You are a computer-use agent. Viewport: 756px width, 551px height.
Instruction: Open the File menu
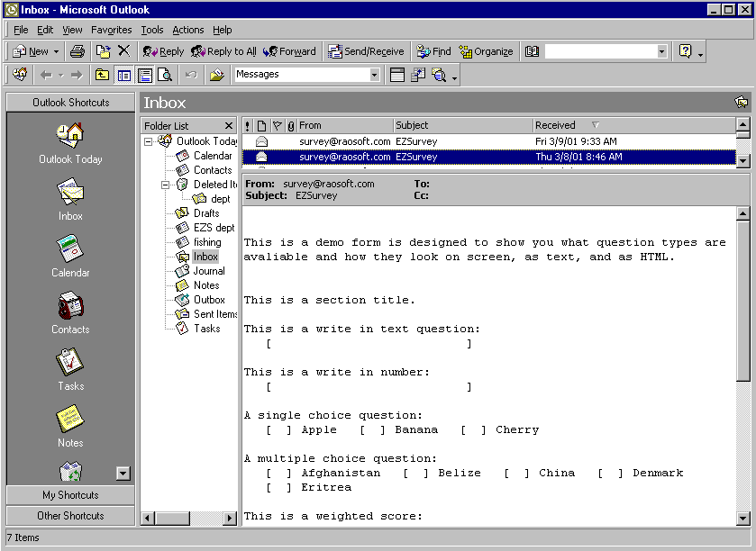point(21,30)
